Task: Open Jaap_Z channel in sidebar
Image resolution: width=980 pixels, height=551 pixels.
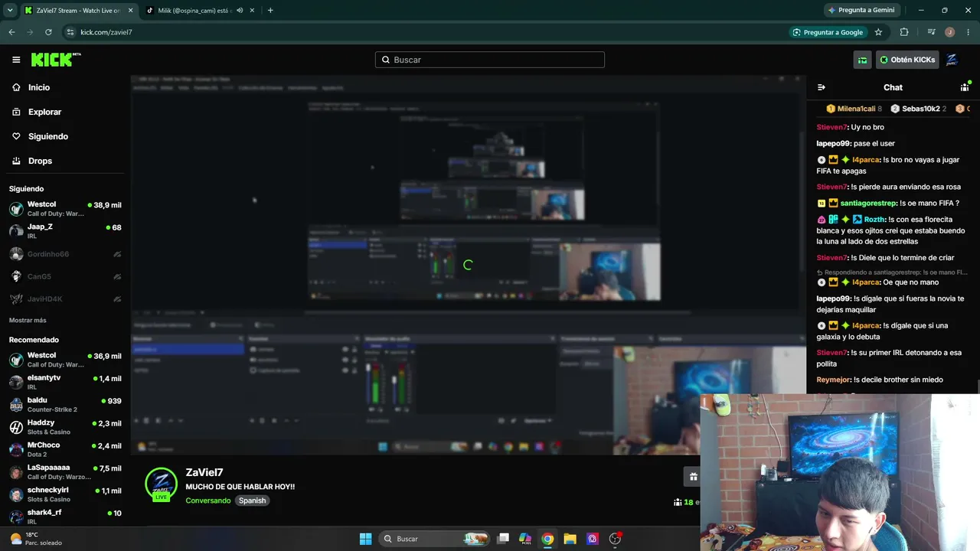Action: click(x=65, y=231)
